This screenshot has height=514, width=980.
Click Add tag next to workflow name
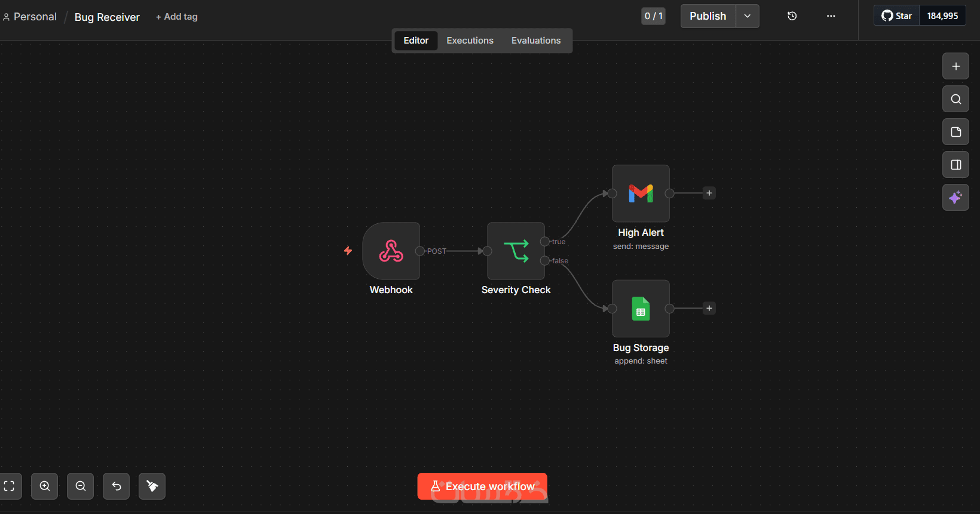tap(177, 17)
